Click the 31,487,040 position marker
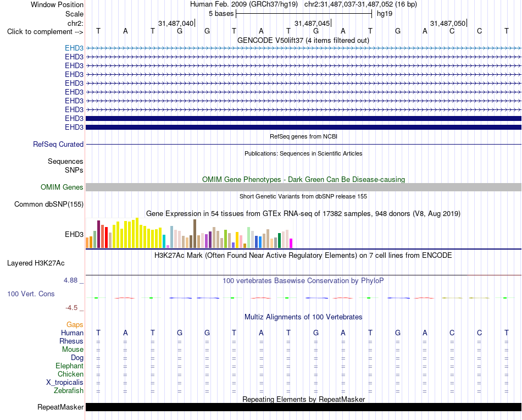The image size is (522, 420). tap(176, 23)
